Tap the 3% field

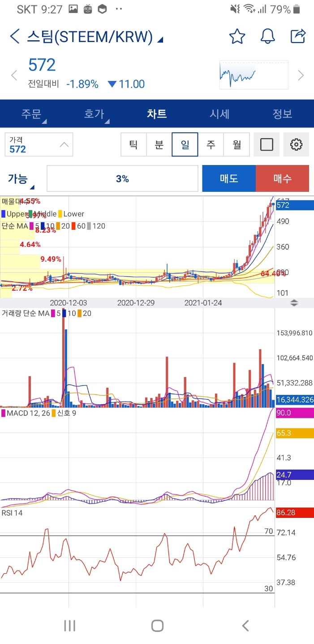[122, 178]
